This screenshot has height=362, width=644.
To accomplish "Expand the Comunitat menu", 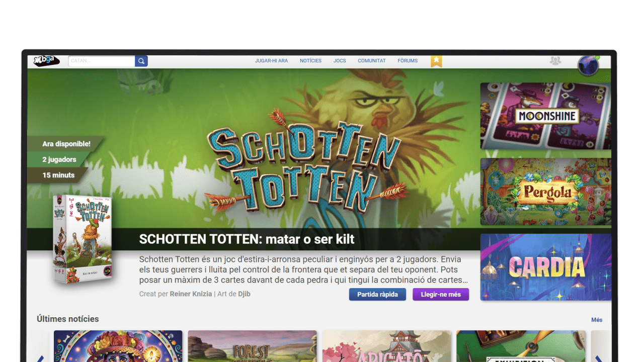I will point(371,61).
